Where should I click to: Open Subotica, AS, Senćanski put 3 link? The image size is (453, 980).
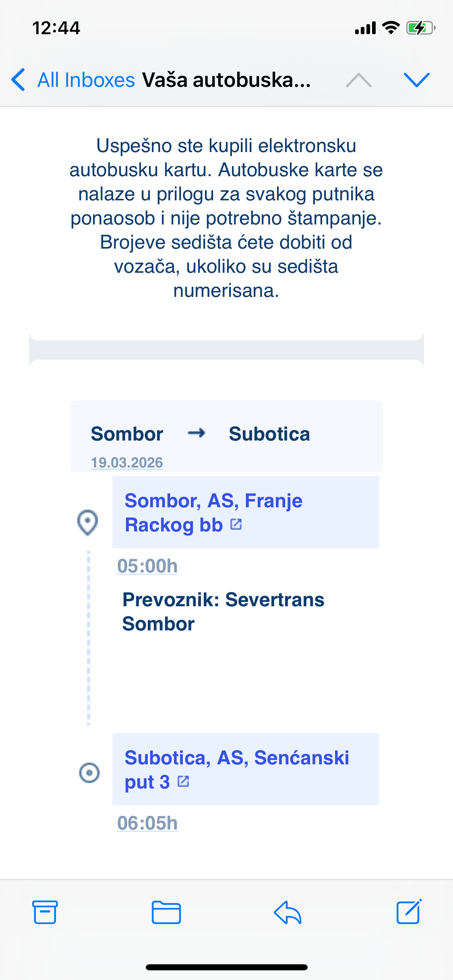pyautogui.click(x=236, y=769)
